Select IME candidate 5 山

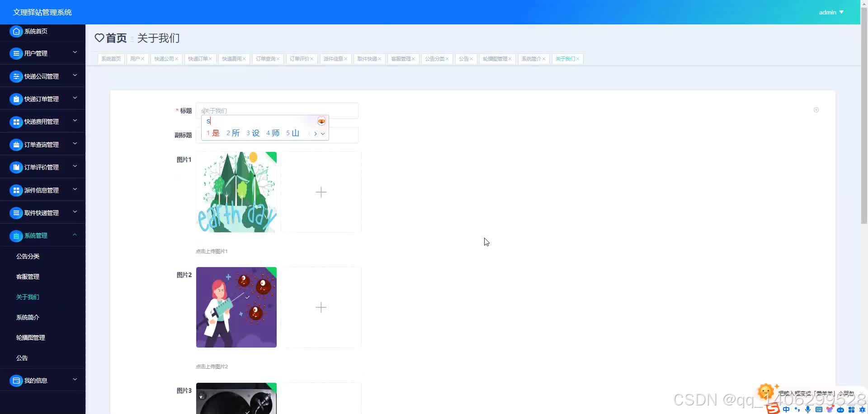point(292,133)
